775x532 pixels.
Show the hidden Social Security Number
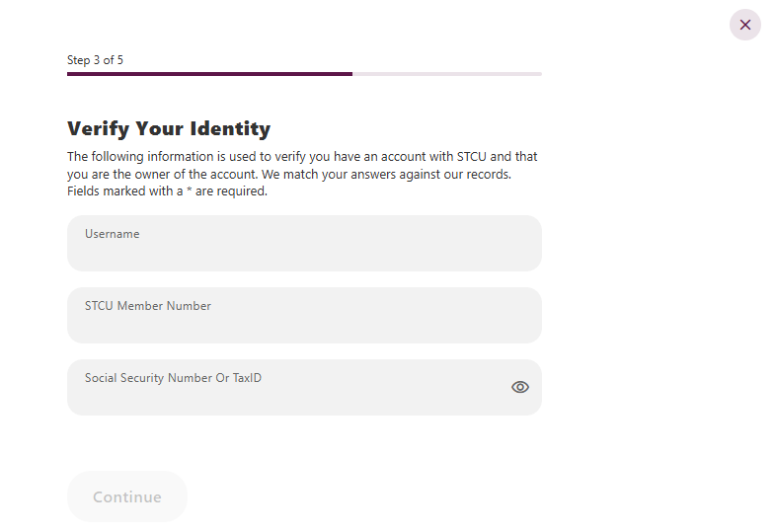pyautogui.click(x=520, y=387)
